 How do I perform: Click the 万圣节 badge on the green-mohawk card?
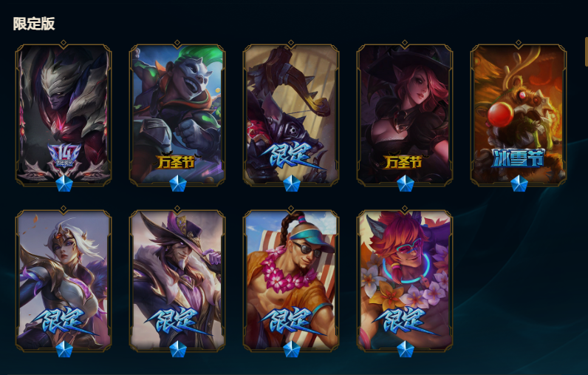click(x=177, y=162)
